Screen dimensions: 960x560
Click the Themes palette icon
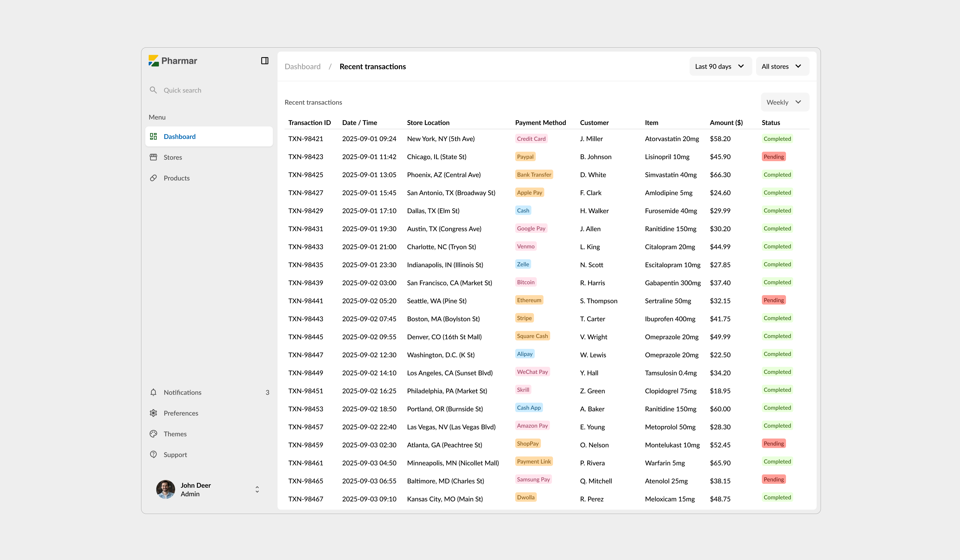click(x=153, y=434)
